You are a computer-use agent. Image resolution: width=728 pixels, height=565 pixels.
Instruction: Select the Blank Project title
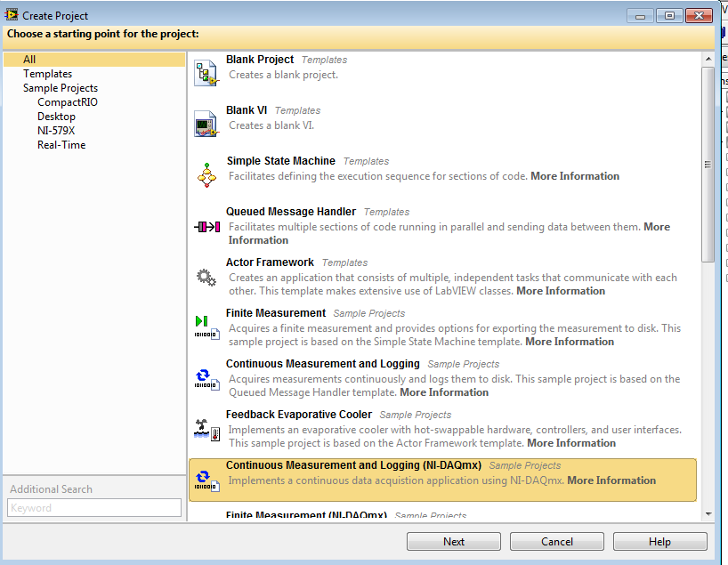point(260,60)
